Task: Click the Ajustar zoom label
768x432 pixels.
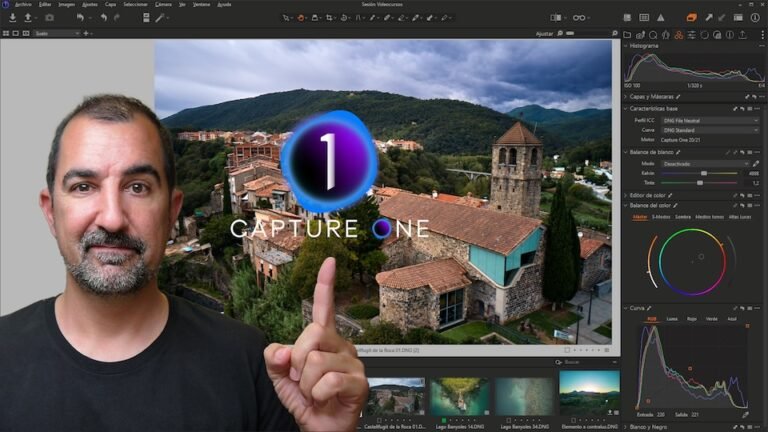Action: pyautogui.click(x=544, y=34)
